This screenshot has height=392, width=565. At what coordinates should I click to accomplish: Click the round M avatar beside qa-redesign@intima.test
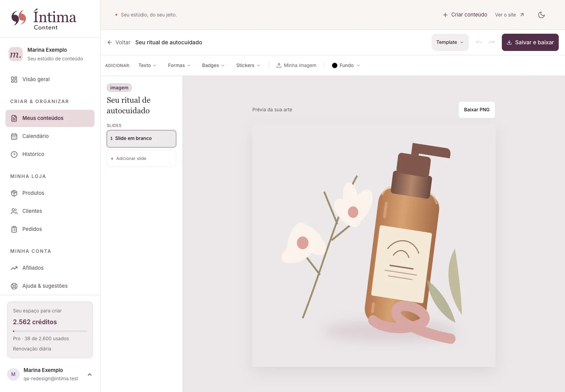13,374
